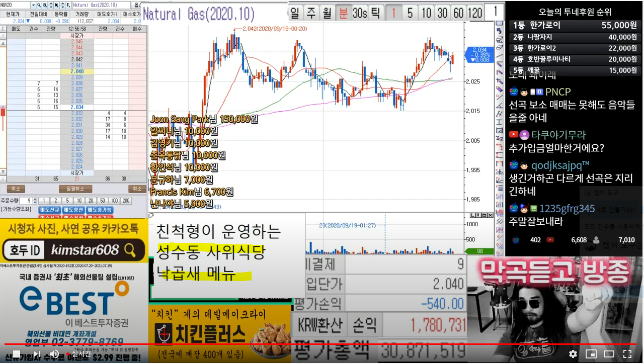Set order quantity preset 1
Viewport: 644px width, 364px height.
click(44, 201)
